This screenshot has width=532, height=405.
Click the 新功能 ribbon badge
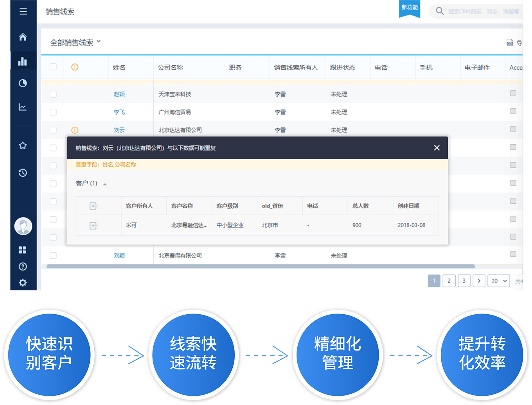click(410, 8)
